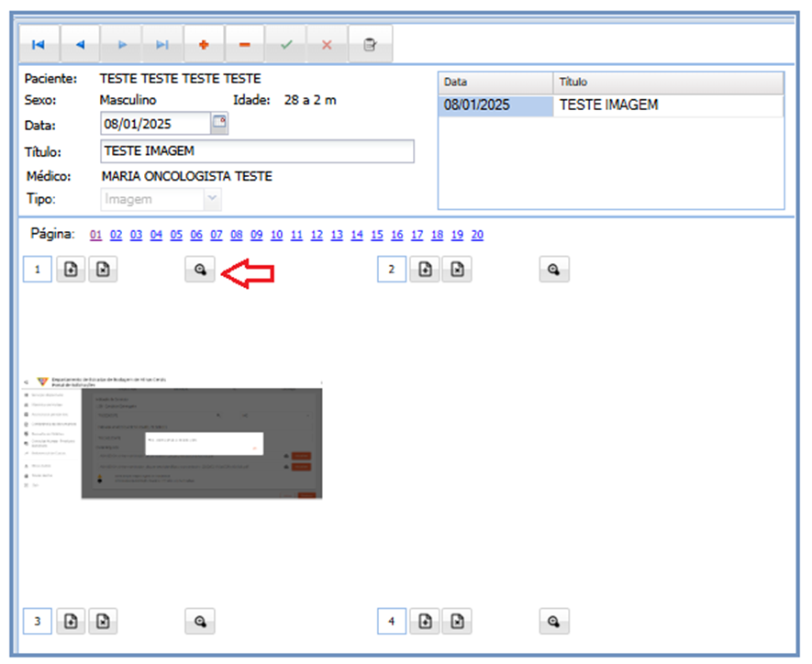This screenshot has width=812, height=664.
Task: Open page 09 link
Action: point(257,235)
